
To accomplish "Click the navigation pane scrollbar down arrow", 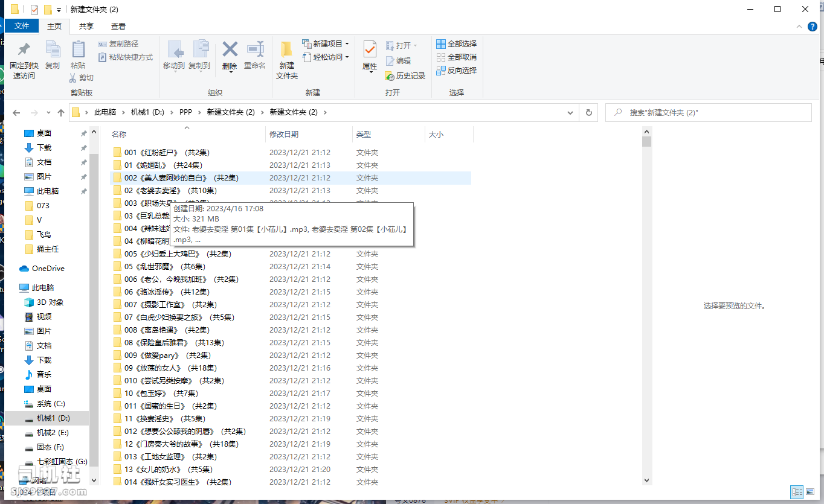I will (x=94, y=480).
